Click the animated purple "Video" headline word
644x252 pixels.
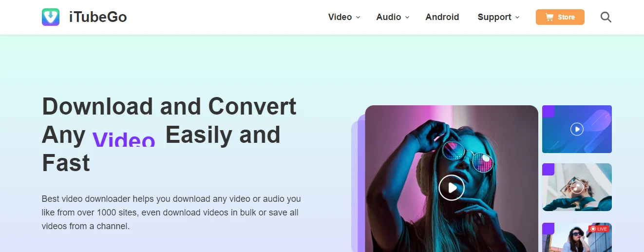[124, 138]
